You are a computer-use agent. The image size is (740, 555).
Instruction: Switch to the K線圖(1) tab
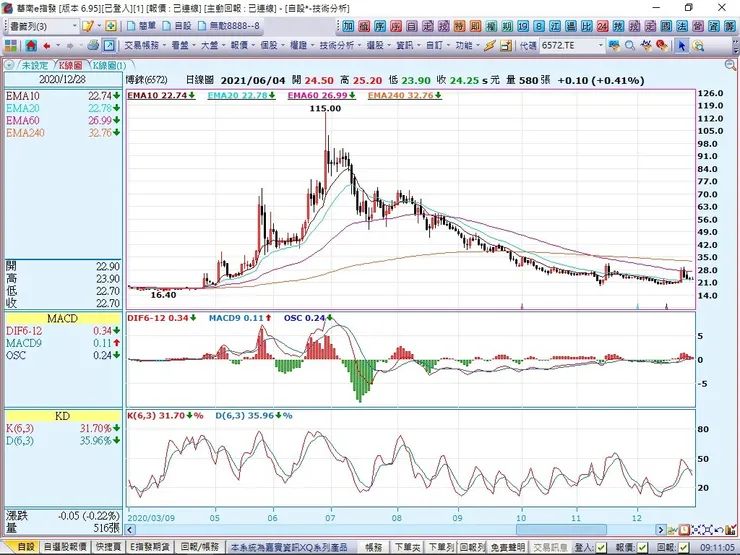(109, 66)
